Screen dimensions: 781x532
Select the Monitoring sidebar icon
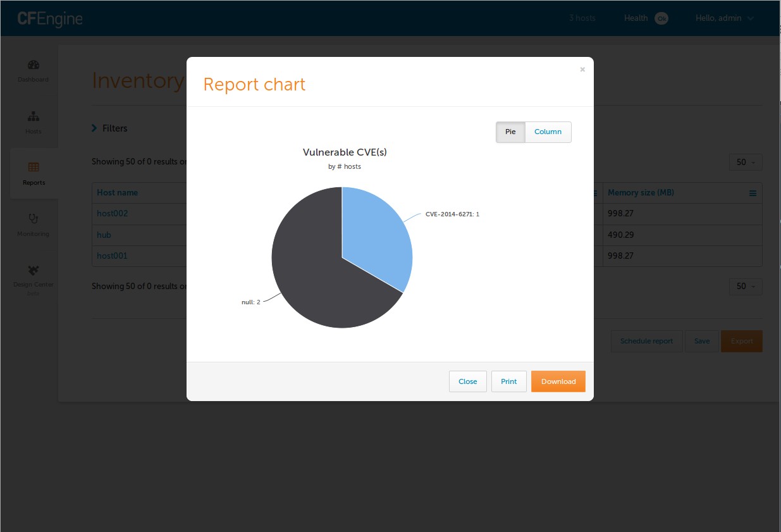point(33,225)
